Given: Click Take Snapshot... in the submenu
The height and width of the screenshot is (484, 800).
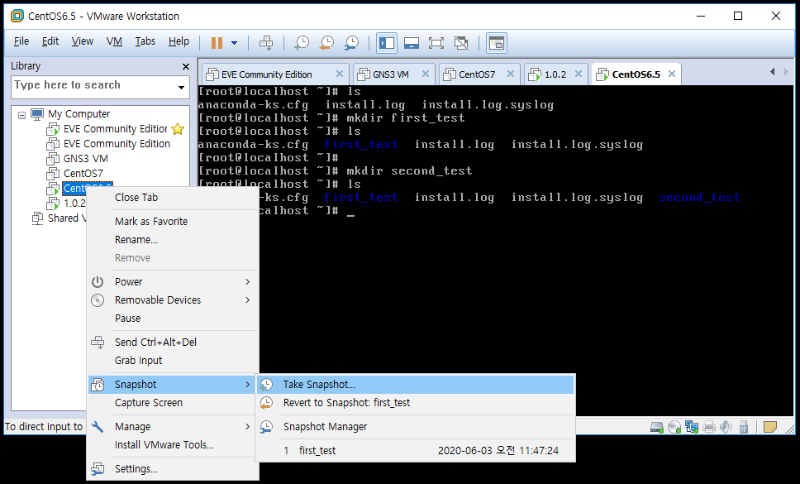Looking at the screenshot, I should [x=415, y=385].
